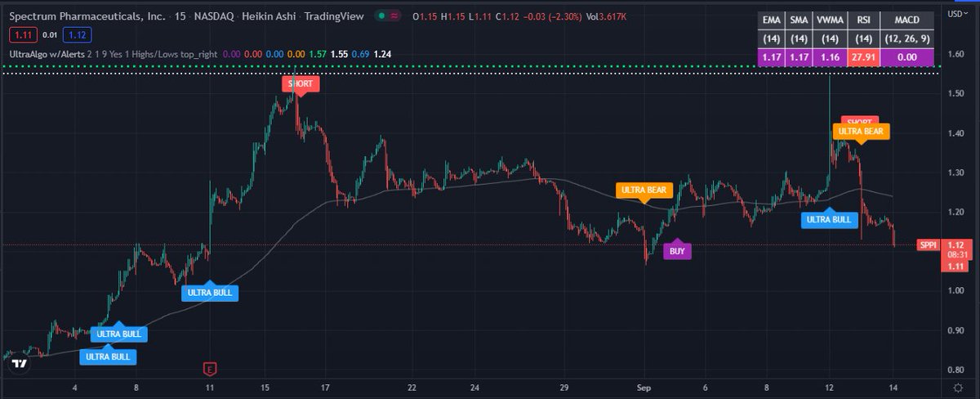The image size is (980, 399).
Task: Click the red approximately-equal sign icon
Action: (x=395, y=16)
